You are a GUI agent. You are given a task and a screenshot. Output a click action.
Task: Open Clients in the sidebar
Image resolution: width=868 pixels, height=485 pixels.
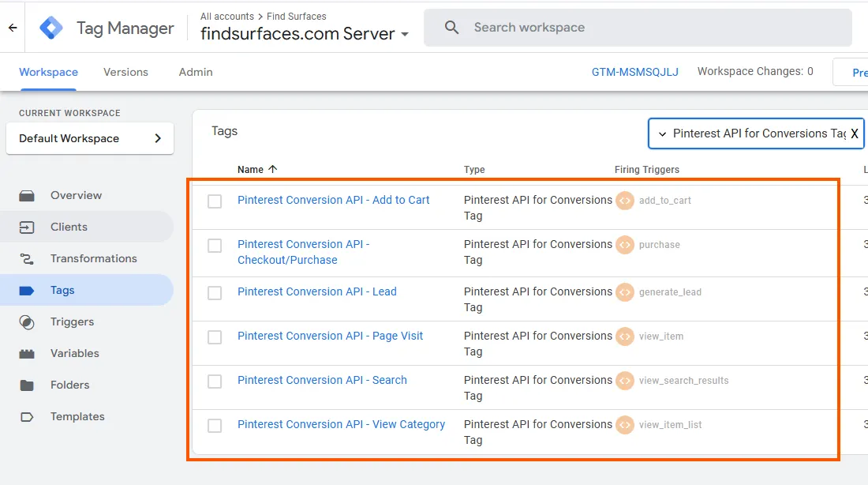(88, 227)
